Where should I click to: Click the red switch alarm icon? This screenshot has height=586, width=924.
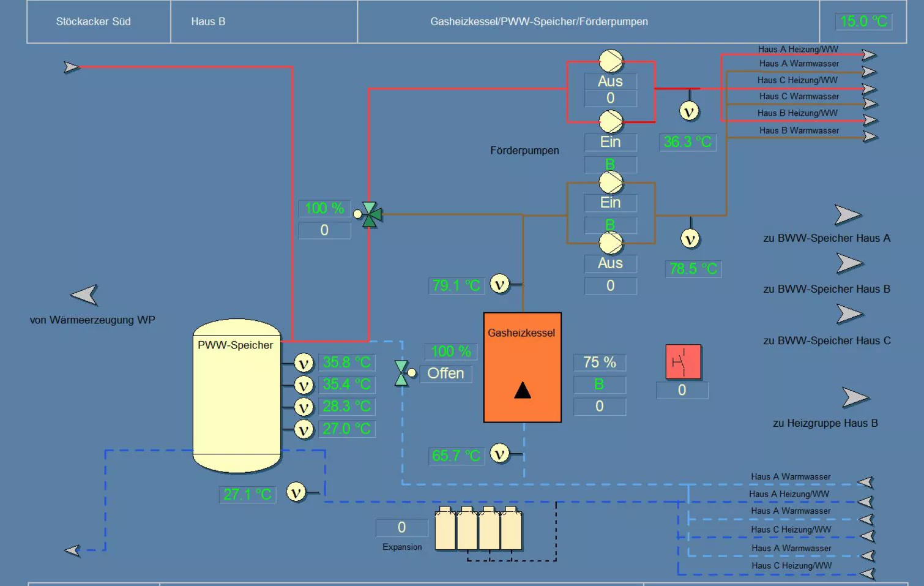tap(683, 361)
